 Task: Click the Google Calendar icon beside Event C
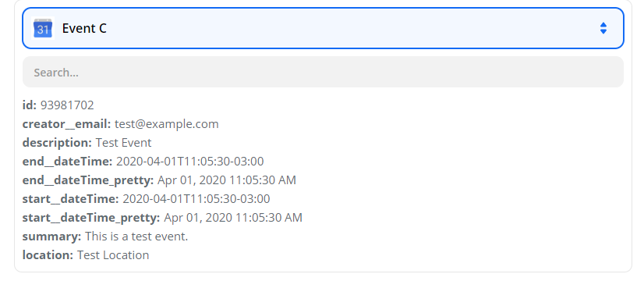[43, 28]
